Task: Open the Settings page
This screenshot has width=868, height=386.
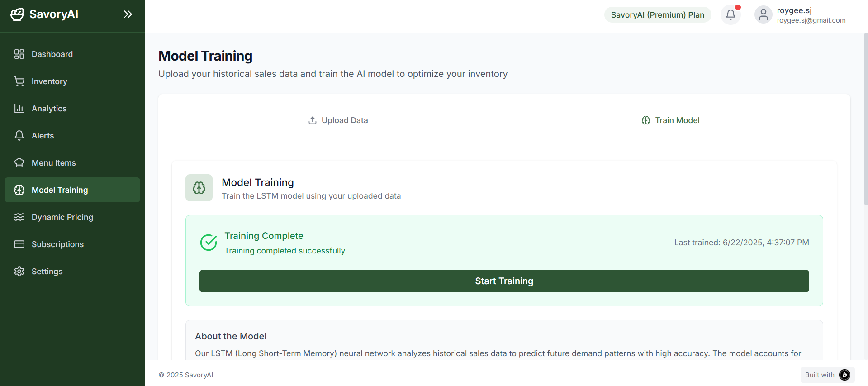Action: coord(72,272)
